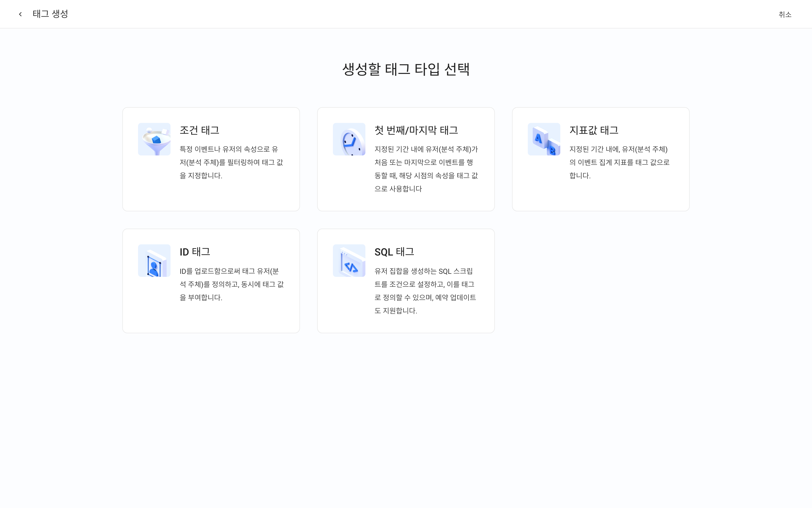
Task: Click the code window icon for SQL 태그
Action: coord(349,261)
